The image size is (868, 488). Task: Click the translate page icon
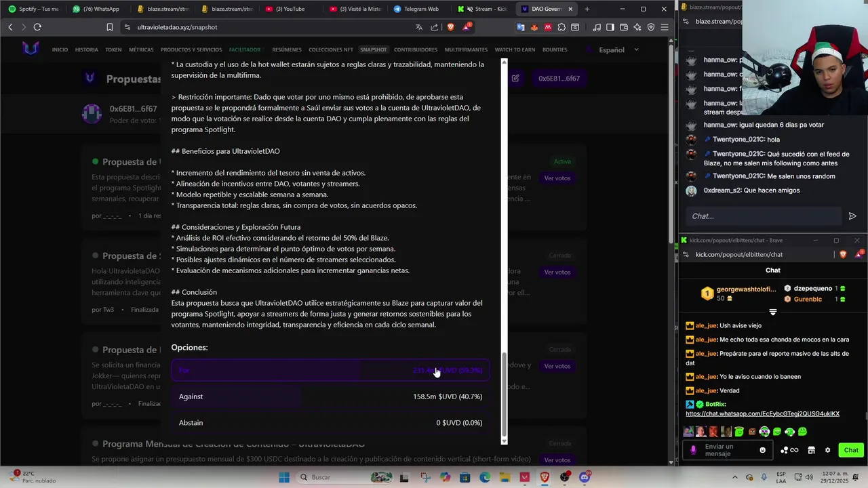pos(418,27)
